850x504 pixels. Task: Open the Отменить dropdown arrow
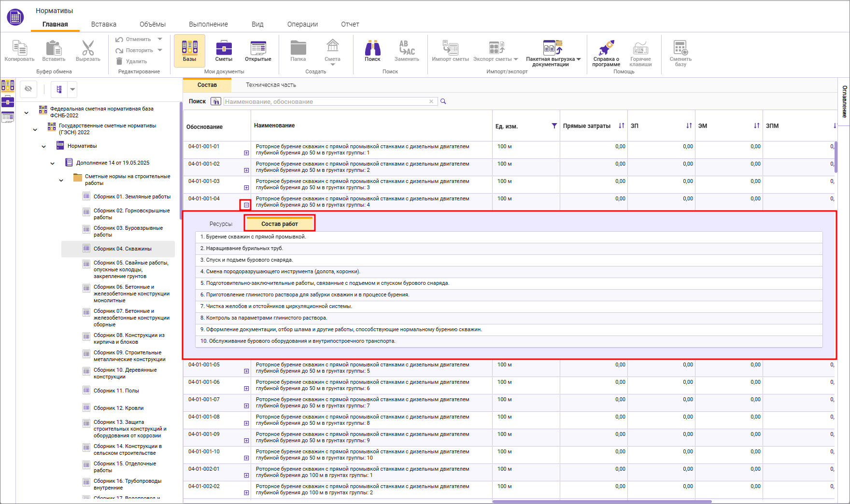(160, 39)
